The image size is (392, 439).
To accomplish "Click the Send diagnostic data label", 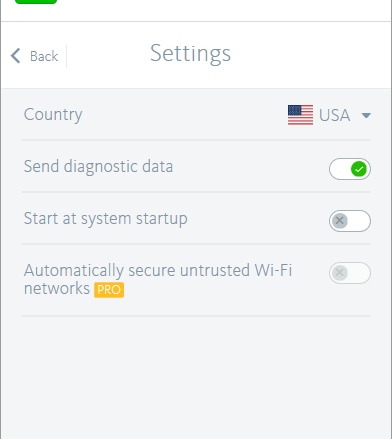I will [x=98, y=167].
